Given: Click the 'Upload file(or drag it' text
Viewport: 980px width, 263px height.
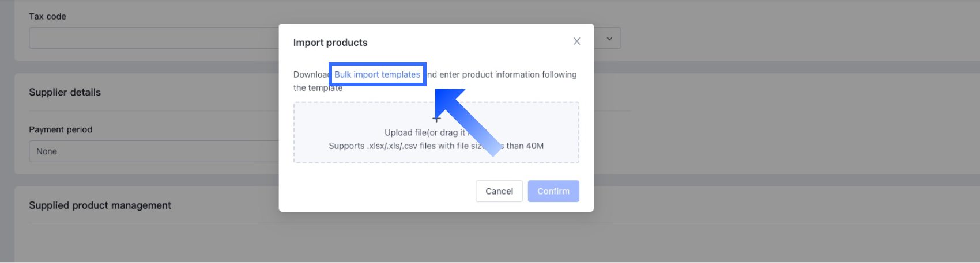Looking at the screenshot, I should [x=424, y=132].
